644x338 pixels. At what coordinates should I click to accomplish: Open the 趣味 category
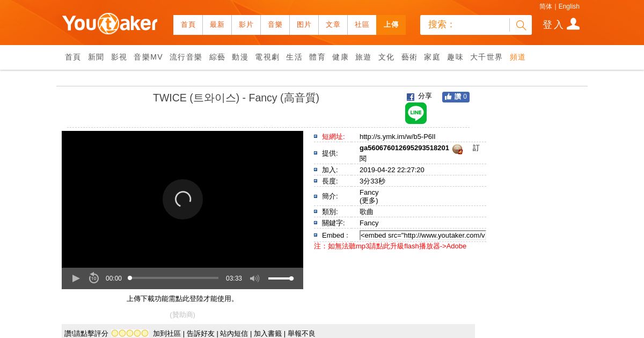[x=455, y=57]
